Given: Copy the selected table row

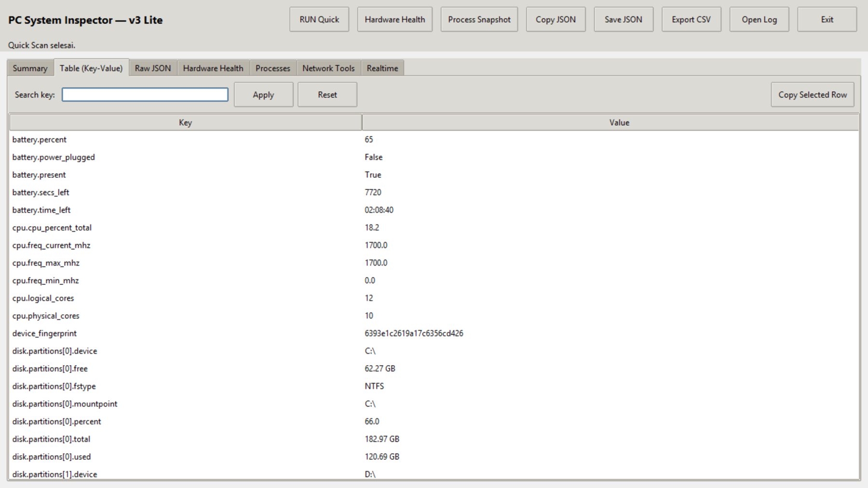Looking at the screenshot, I should tap(813, 94).
